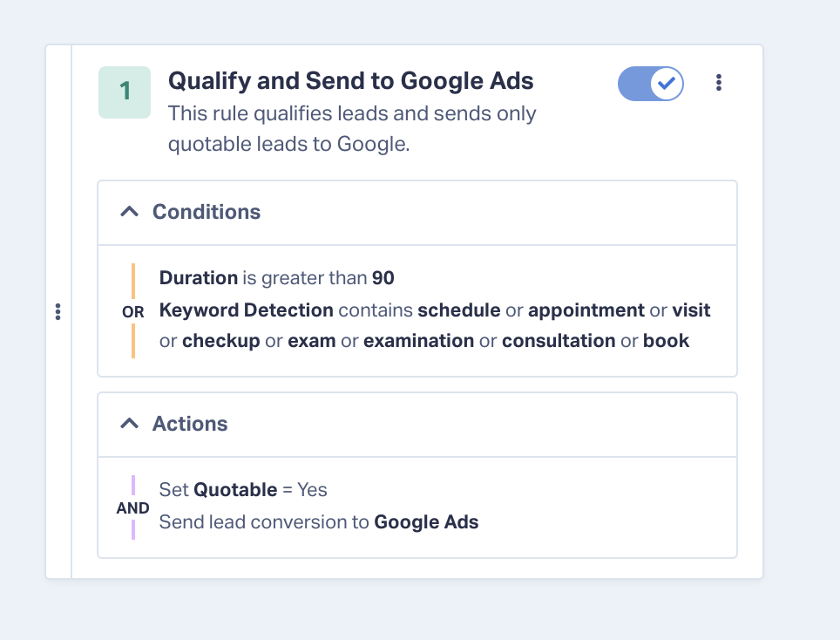The width and height of the screenshot is (840, 640).
Task: Open the rule's three-dot options menu
Action: [x=718, y=83]
